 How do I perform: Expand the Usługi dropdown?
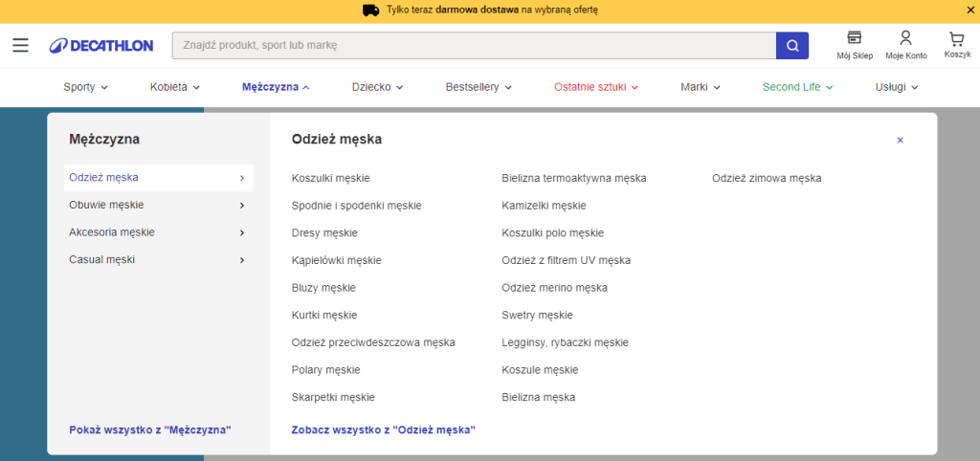click(897, 87)
